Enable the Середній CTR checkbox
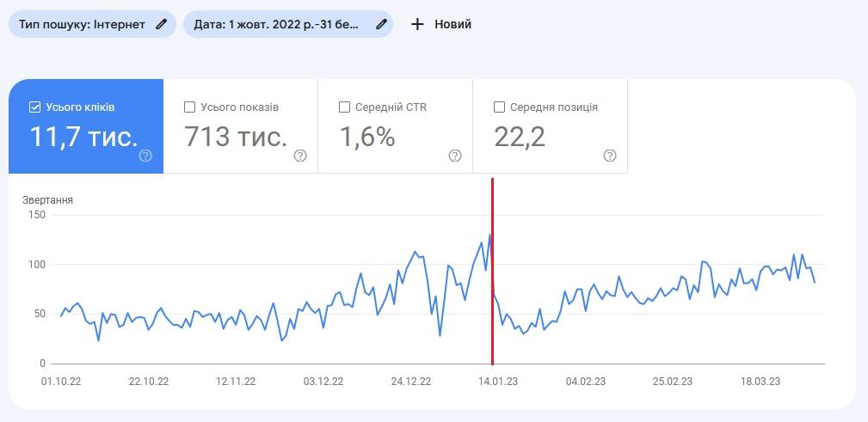The width and height of the screenshot is (868, 422). (x=344, y=107)
